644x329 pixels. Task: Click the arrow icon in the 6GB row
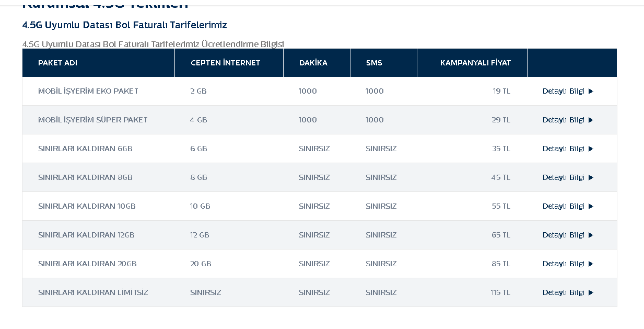click(x=591, y=149)
